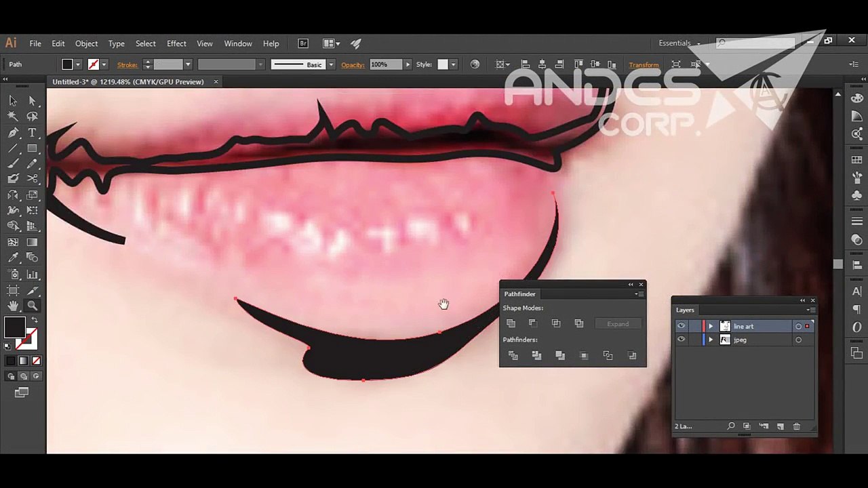Open the stroke color dropdown in control bar
Screen dimensions: 868x488
click(104, 65)
